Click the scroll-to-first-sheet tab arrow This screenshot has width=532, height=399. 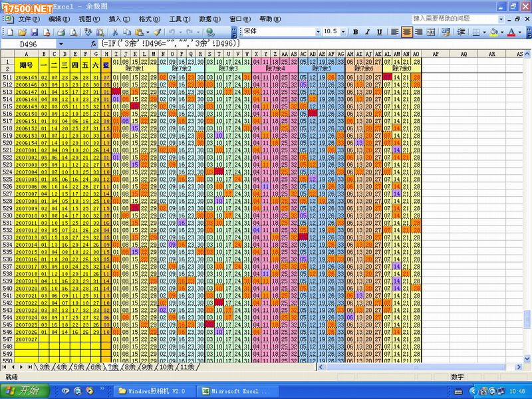pos(5,367)
